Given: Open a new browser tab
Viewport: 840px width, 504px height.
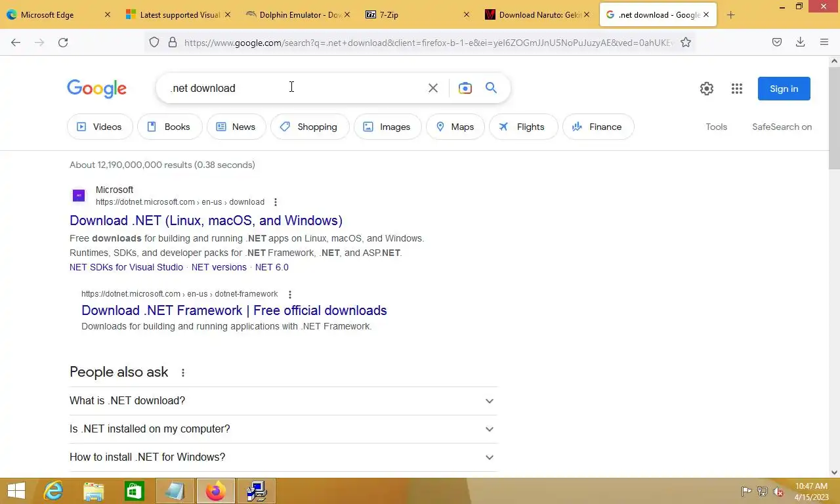Looking at the screenshot, I should click(730, 14).
